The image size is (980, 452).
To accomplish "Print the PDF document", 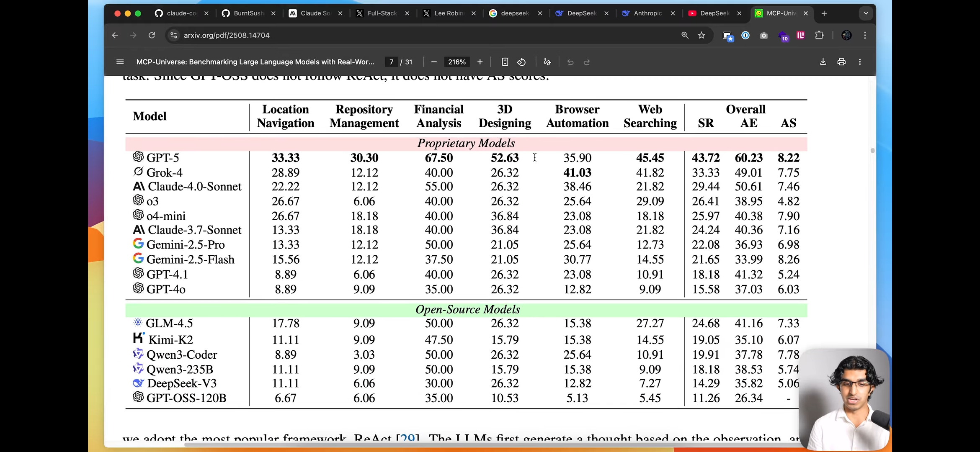I will pos(841,62).
